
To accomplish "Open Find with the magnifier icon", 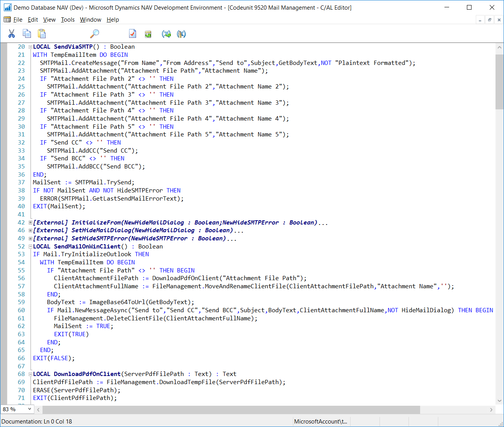I will click(94, 34).
